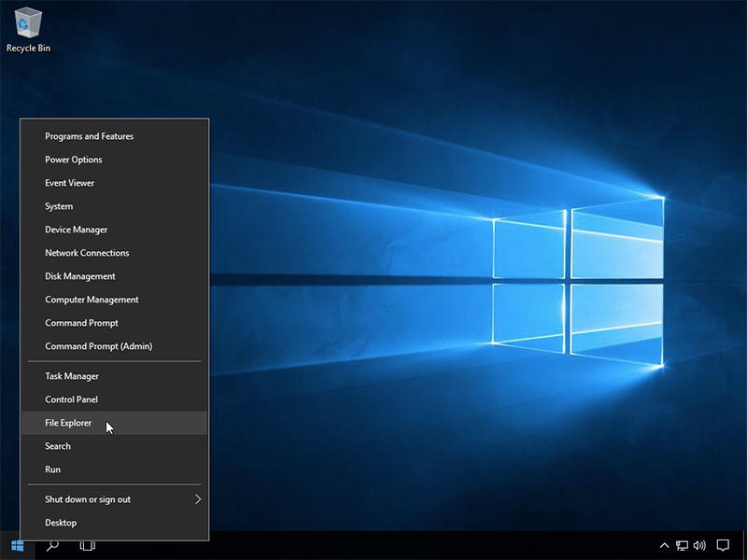Open the Action Center notification icon
The width and height of the screenshot is (747, 560).
coord(723,545)
